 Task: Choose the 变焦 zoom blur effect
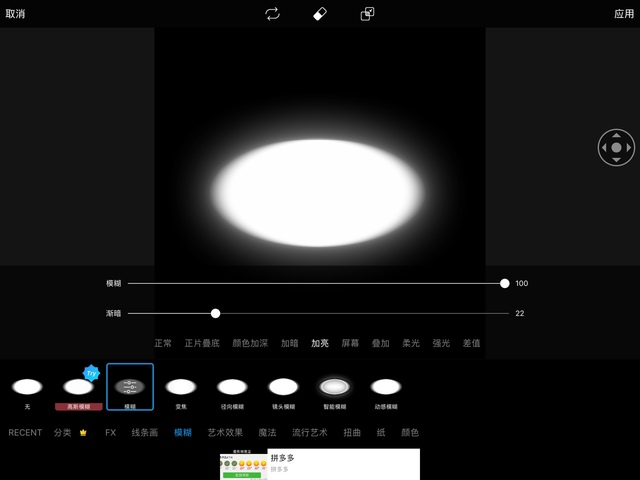click(x=181, y=387)
